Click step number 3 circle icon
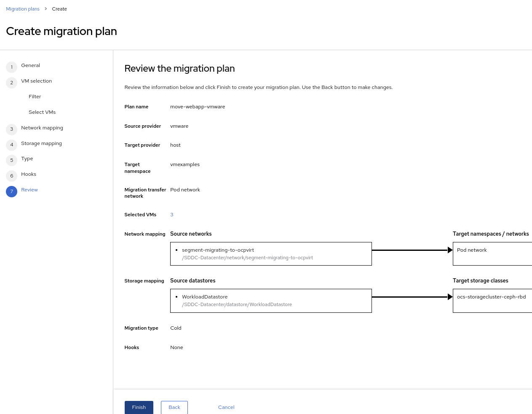Screen dimensions: 532x414 pyautogui.click(x=12, y=129)
